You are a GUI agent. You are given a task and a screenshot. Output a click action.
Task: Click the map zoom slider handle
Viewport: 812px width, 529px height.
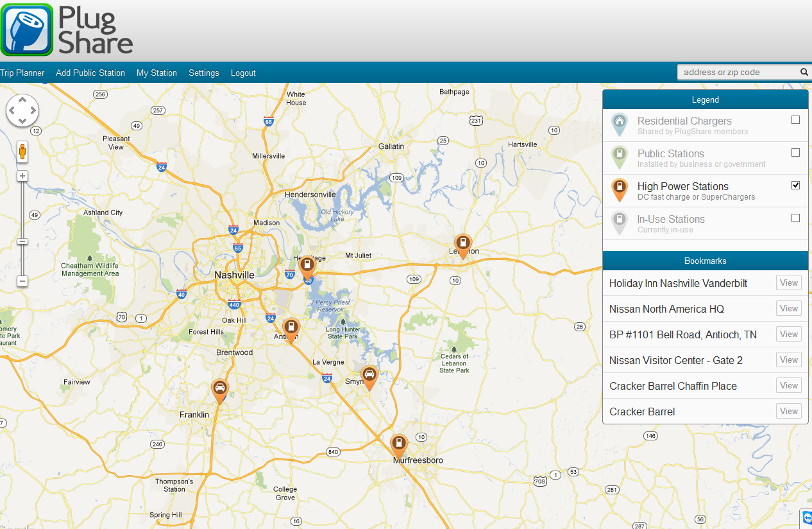click(x=22, y=241)
